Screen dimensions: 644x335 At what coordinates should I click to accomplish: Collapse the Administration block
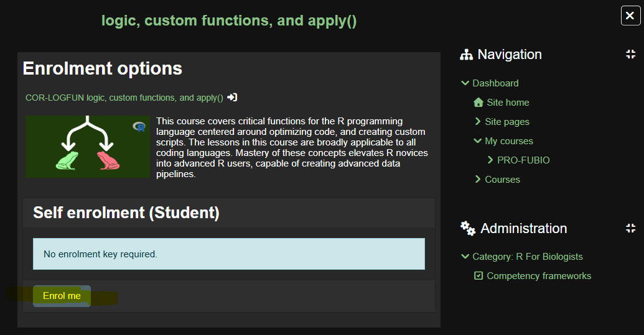pyautogui.click(x=630, y=228)
